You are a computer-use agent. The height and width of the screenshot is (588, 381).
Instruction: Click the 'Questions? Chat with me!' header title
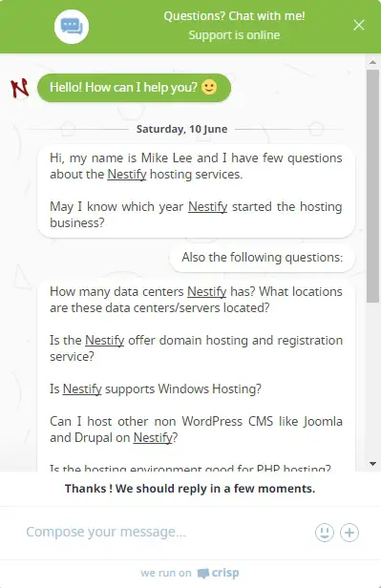point(234,16)
